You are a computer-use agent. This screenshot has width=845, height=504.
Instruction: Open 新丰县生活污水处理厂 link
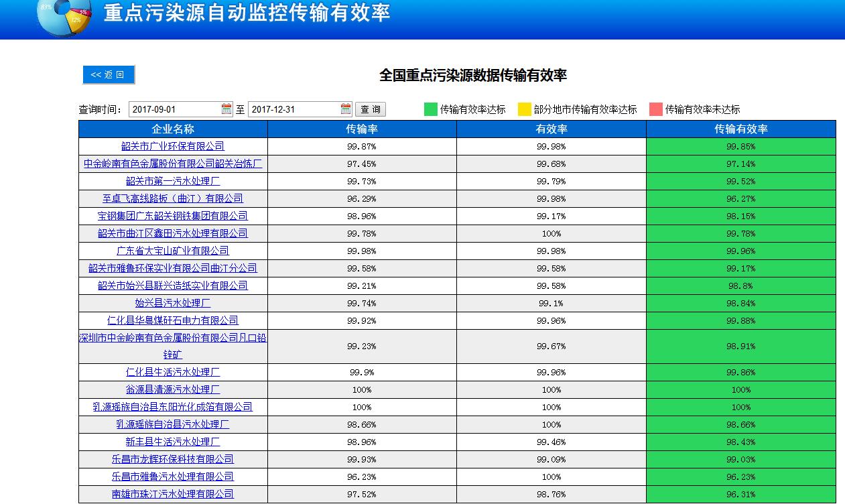173,442
